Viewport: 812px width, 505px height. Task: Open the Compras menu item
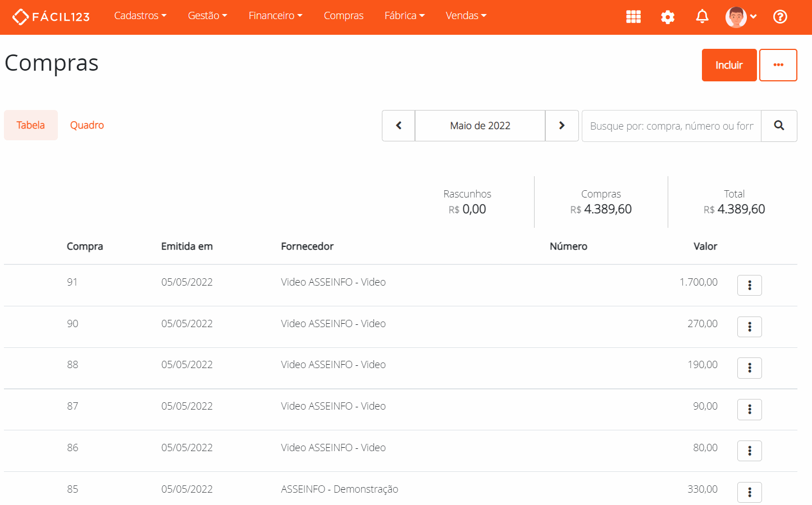[x=344, y=16]
